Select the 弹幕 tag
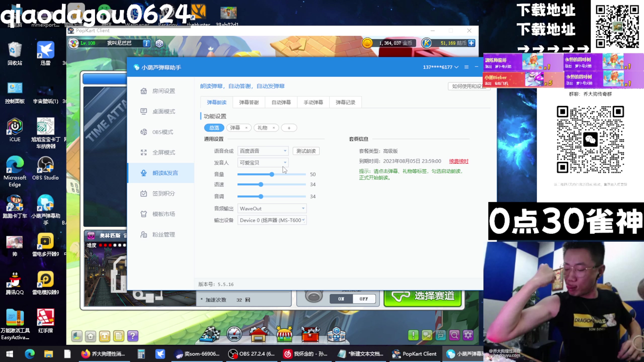Viewport: 644px width, 362px height. [235, 128]
